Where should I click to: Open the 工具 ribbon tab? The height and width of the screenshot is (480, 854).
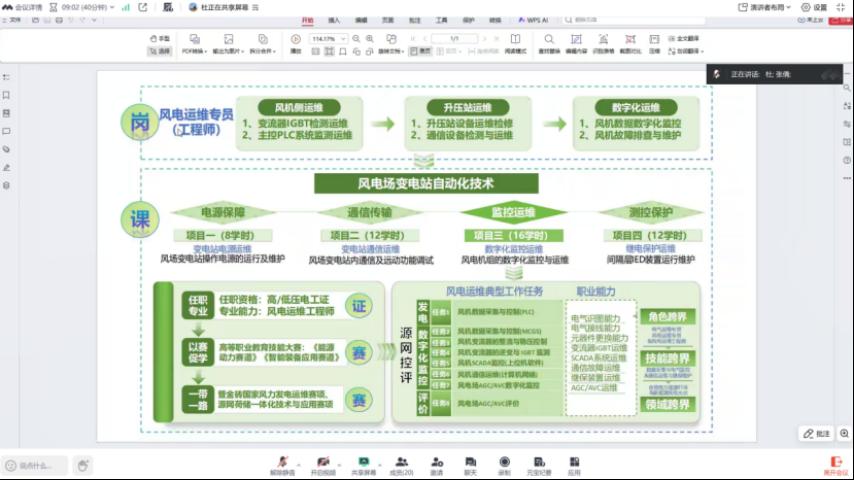(441, 20)
